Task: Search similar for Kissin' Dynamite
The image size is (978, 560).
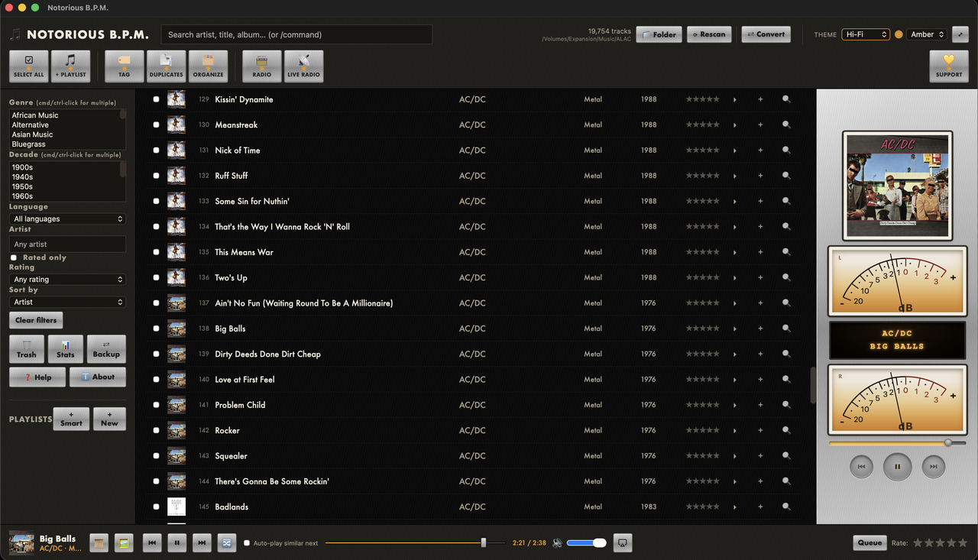Action: [786, 99]
